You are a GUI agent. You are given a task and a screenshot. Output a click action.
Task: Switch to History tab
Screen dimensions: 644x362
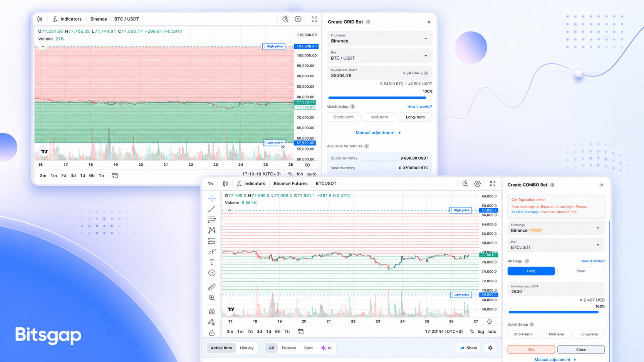247,348
